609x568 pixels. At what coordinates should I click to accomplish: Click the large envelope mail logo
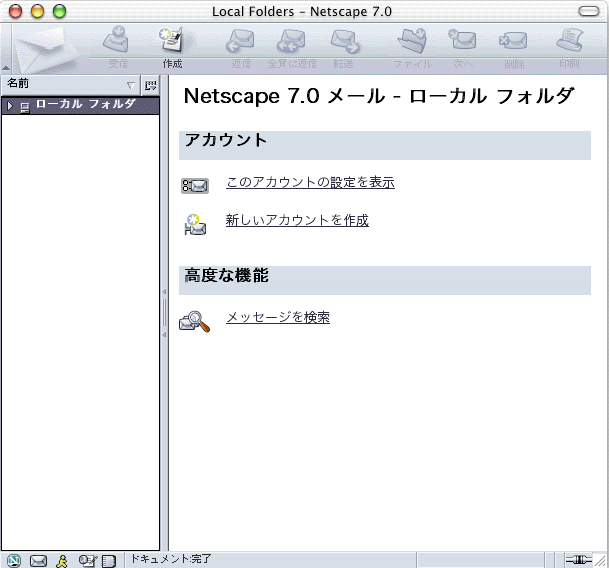46,49
